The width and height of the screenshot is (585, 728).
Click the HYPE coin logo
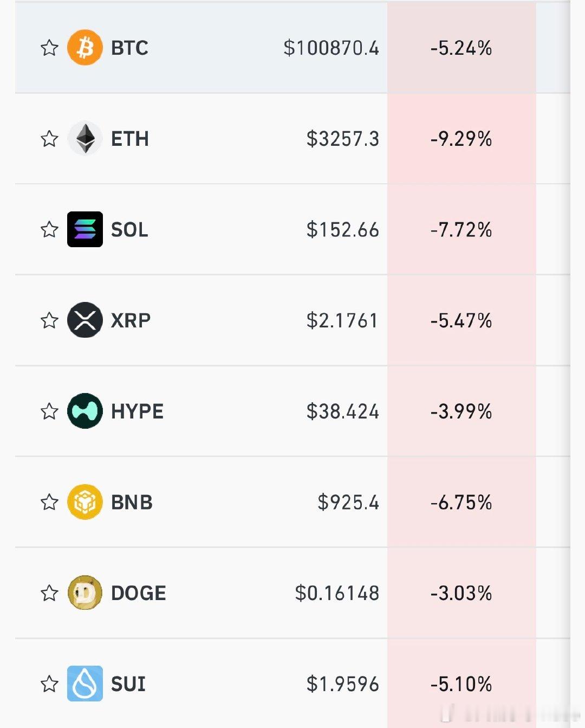point(85,411)
